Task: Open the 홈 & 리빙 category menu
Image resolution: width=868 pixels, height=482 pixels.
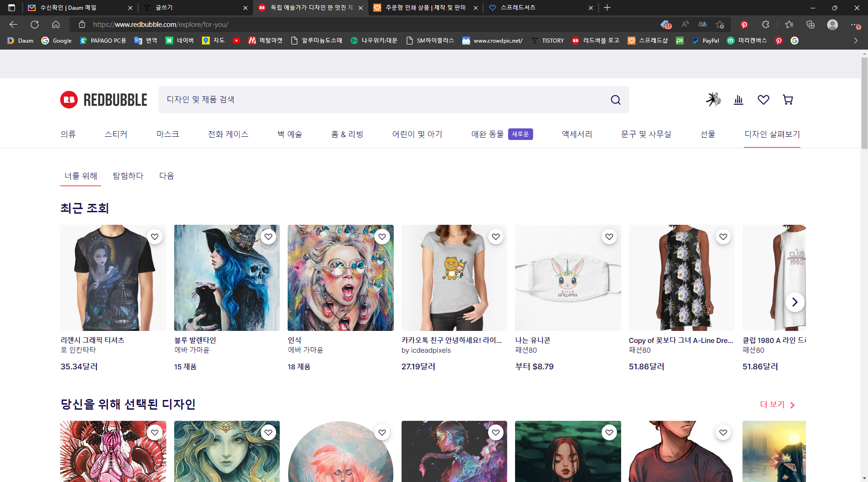Action: 347,134
